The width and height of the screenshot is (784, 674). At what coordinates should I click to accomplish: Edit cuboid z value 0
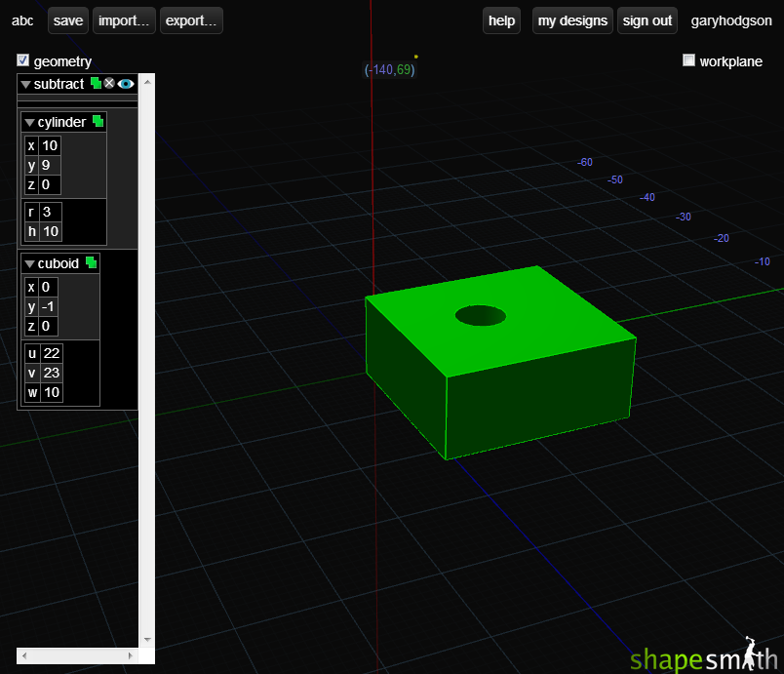point(48,326)
